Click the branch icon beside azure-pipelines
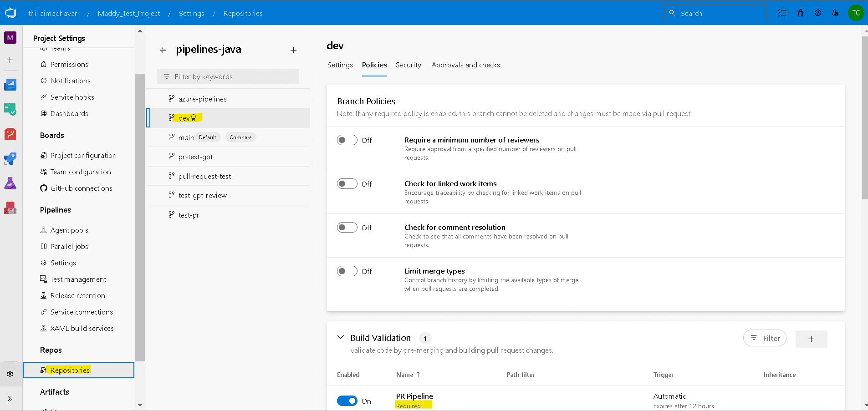The width and height of the screenshot is (868, 411). (172, 98)
